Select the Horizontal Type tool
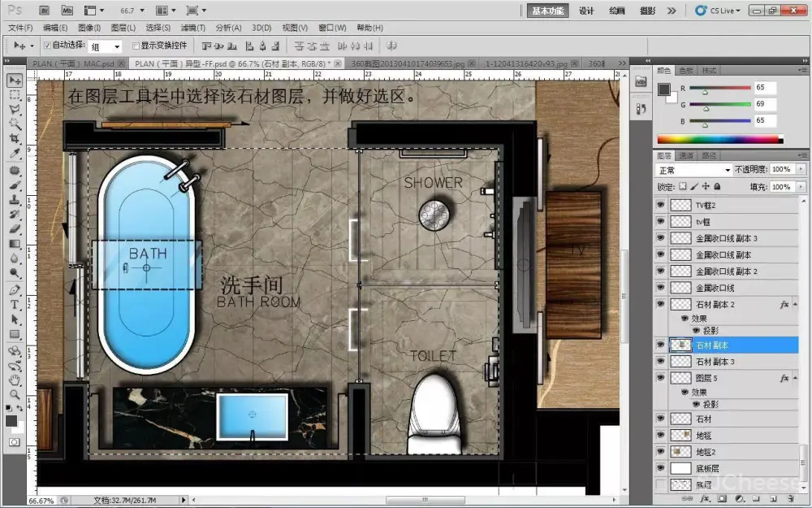 (x=15, y=305)
